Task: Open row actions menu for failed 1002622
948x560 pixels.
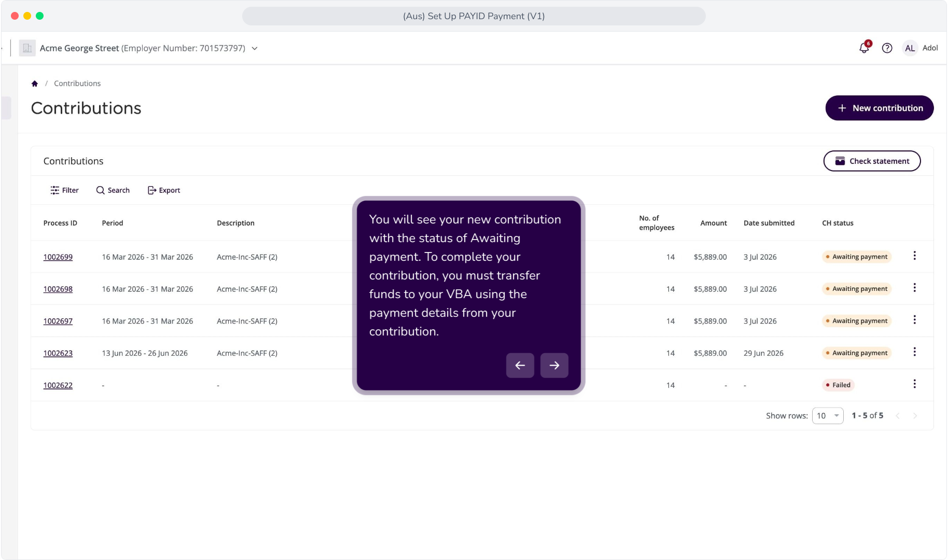Action: (x=915, y=384)
